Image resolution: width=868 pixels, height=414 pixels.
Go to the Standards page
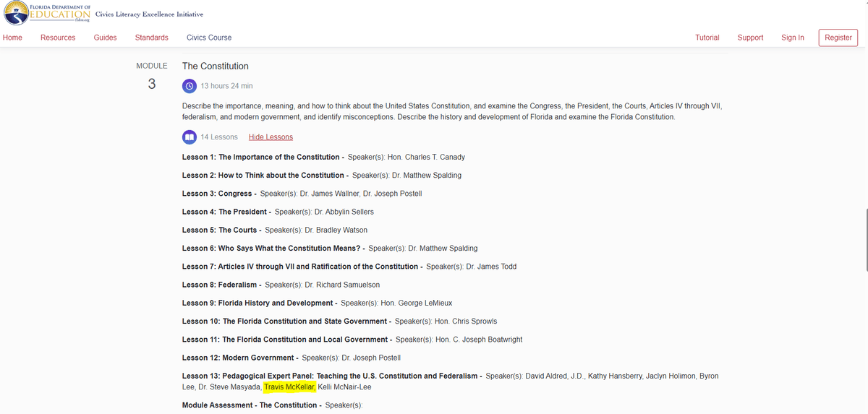click(152, 38)
